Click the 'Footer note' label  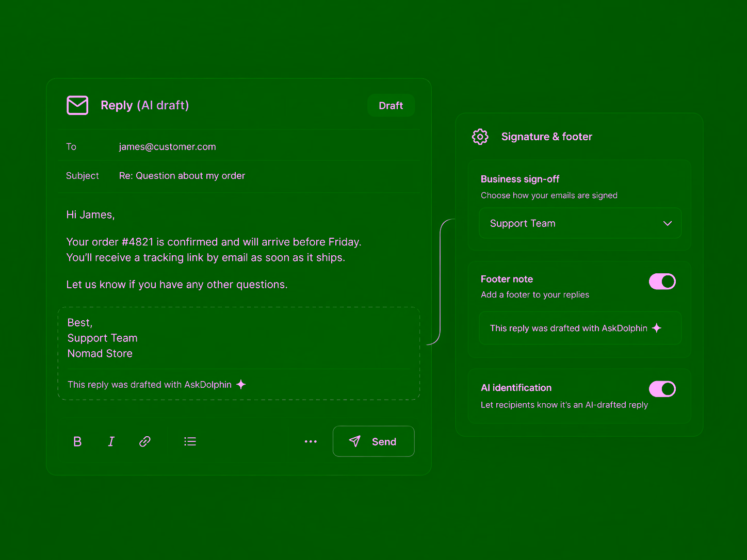pos(507,279)
